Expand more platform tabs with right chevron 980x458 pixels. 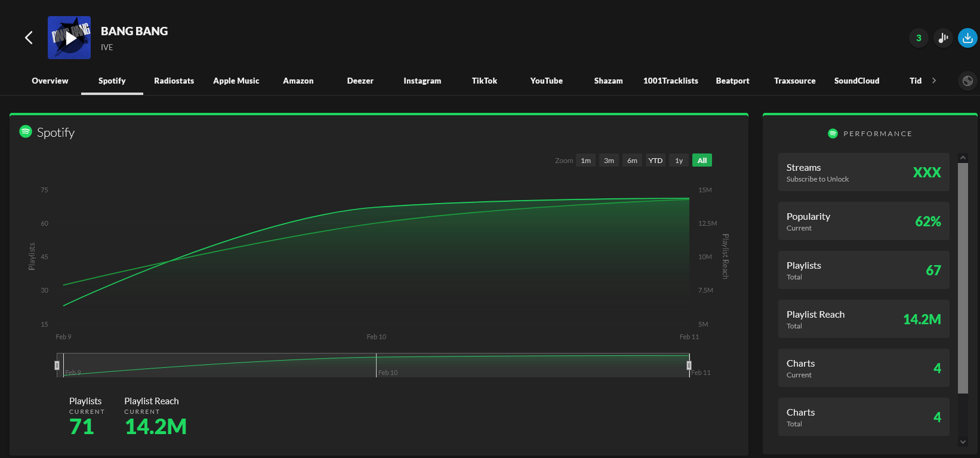pos(934,81)
